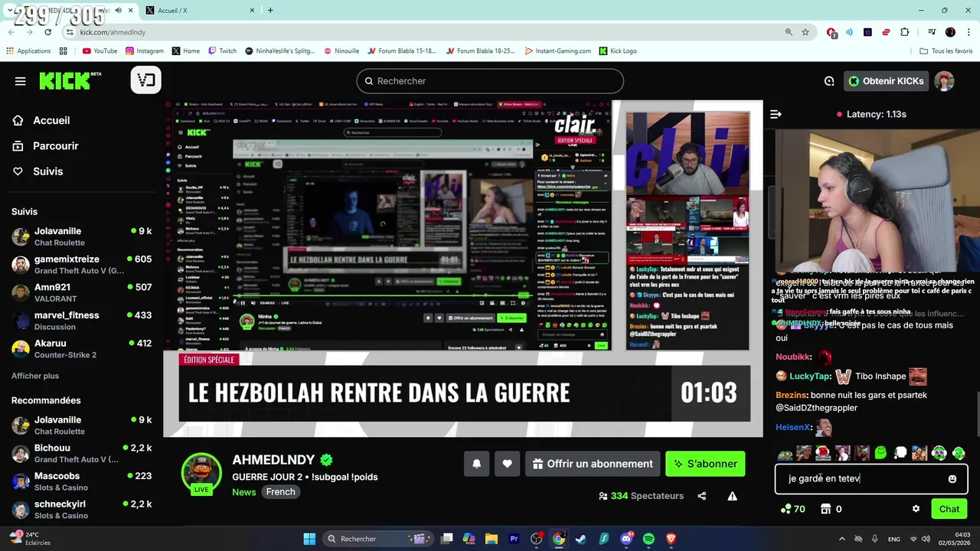Click the S'abonner button
Image resolution: width=980 pixels, height=551 pixels.
[x=705, y=464]
